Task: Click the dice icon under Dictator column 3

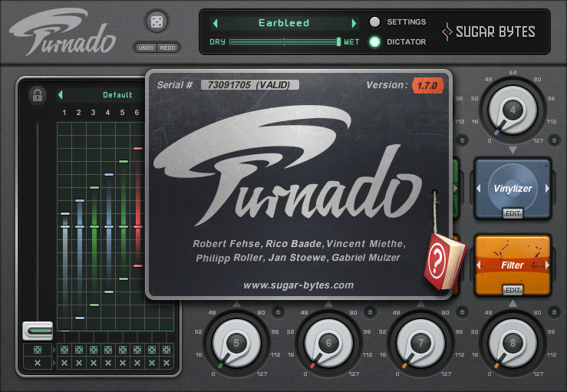Action: coord(94,350)
